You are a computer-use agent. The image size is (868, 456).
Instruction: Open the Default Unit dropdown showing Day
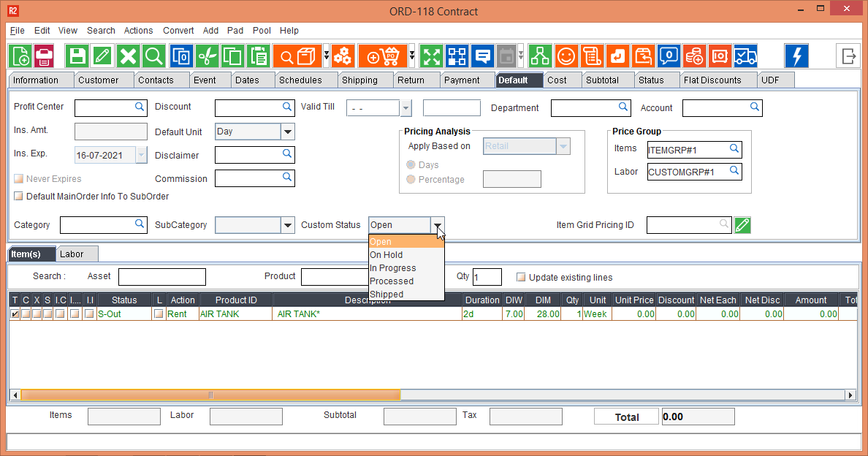[x=286, y=132]
